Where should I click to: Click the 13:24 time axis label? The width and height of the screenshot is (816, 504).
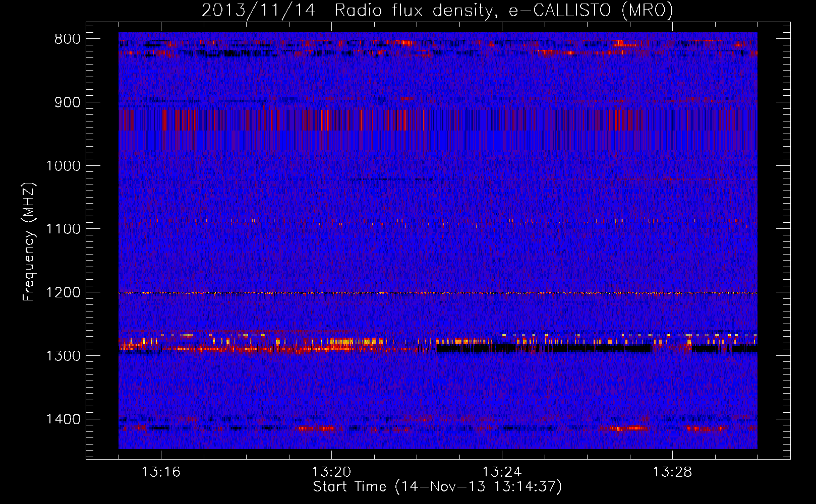tap(502, 472)
